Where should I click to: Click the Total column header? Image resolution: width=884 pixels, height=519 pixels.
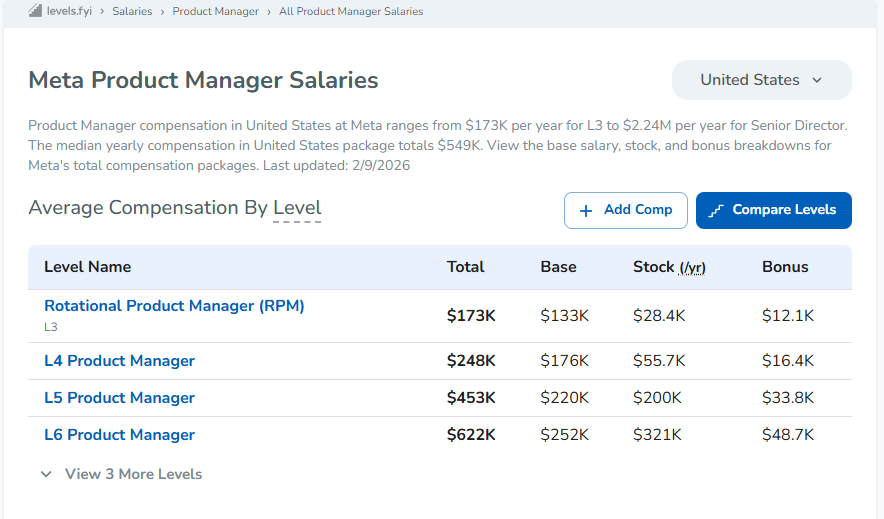click(x=465, y=267)
